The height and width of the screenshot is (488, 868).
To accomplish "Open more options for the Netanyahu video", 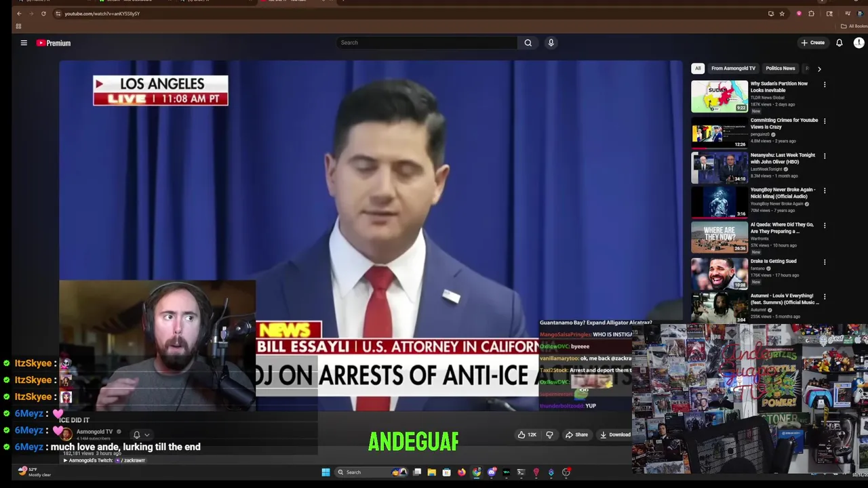I will (x=825, y=156).
